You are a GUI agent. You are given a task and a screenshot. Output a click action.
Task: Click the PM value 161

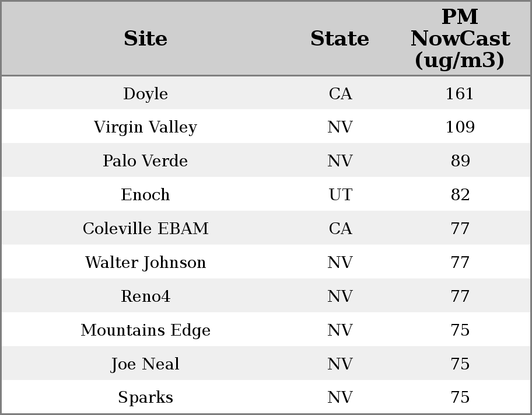pyautogui.click(x=460, y=94)
